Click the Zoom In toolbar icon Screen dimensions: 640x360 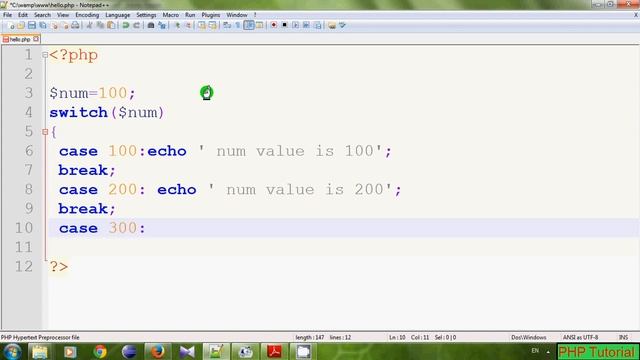(x=177, y=25)
